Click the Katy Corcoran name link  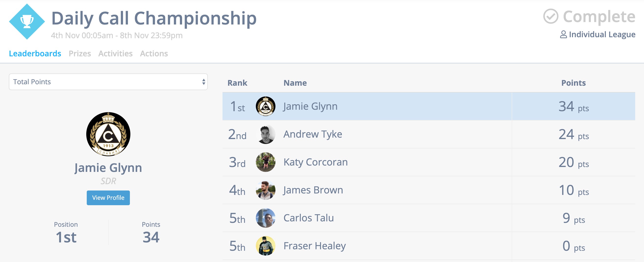click(x=315, y=162)
